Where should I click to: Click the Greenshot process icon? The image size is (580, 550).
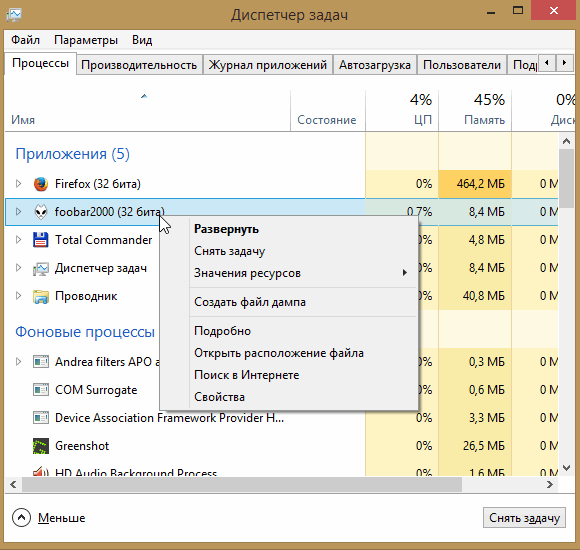41,446
